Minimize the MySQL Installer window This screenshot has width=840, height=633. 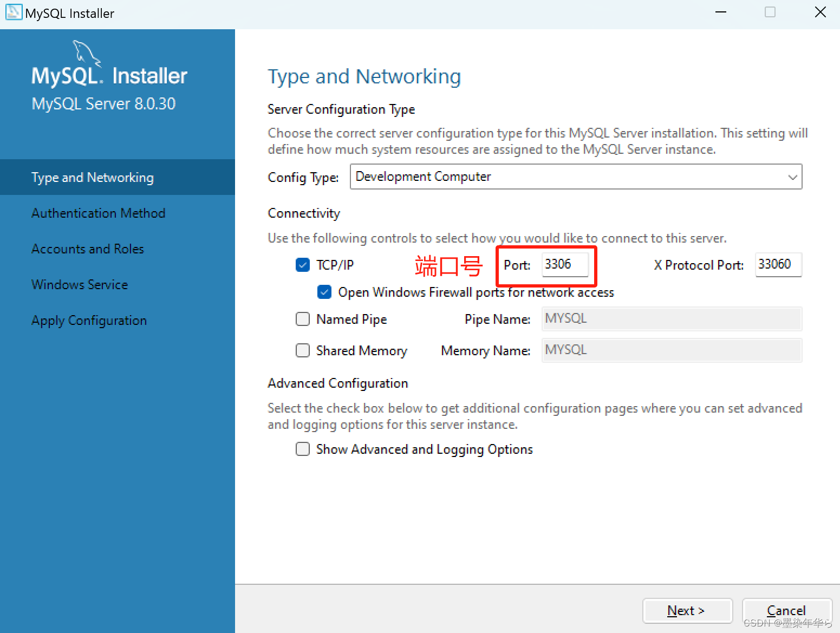pyautogui.click(x=721, y=12)
